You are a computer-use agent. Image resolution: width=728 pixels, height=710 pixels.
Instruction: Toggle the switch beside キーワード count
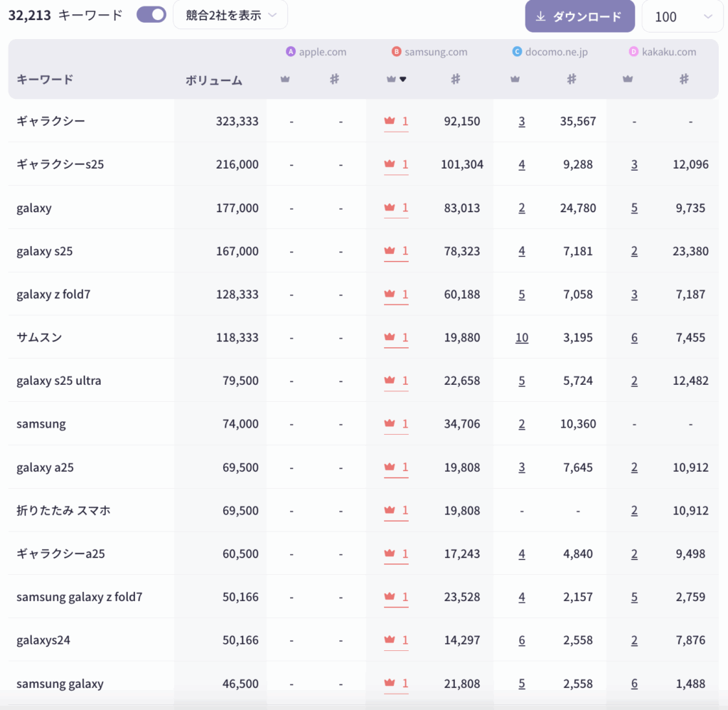coord(151,15)
